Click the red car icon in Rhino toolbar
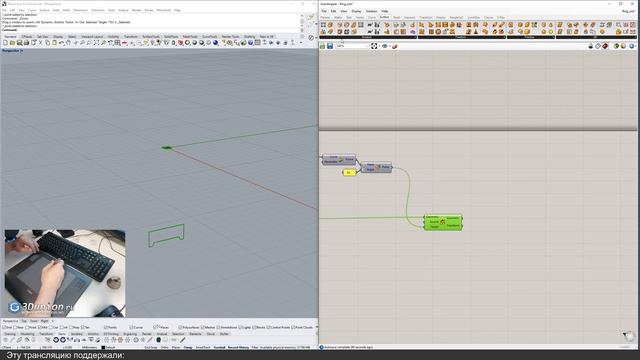 (124, 42)
